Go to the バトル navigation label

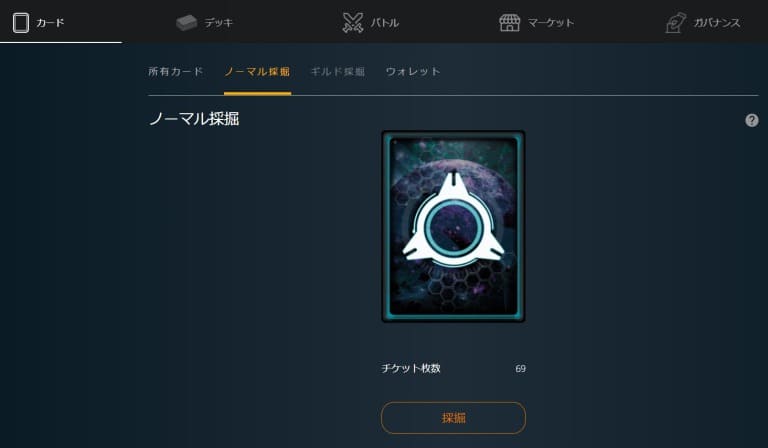click(x=384, y=23)
